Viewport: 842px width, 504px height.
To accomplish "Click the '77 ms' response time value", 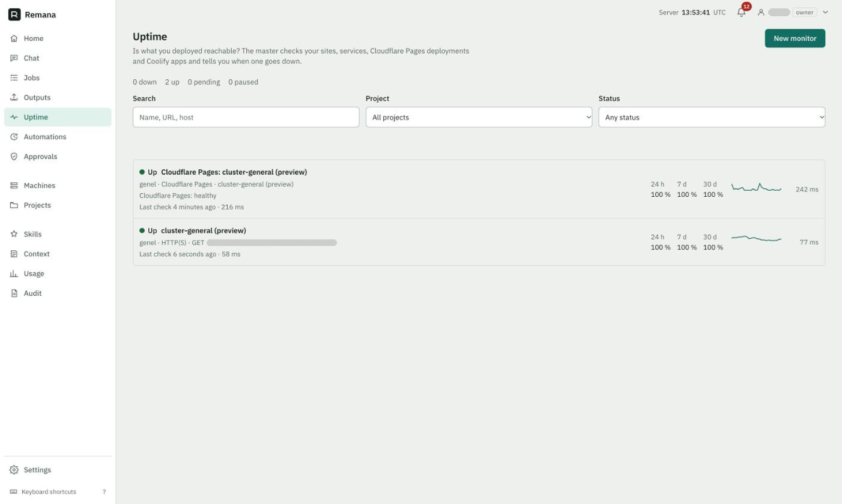I will [808, 242].
